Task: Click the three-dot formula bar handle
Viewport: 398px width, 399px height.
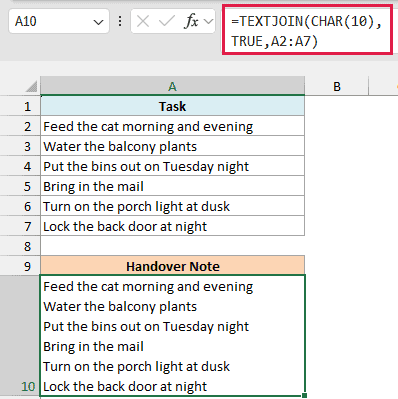Action: coord(120,22)
